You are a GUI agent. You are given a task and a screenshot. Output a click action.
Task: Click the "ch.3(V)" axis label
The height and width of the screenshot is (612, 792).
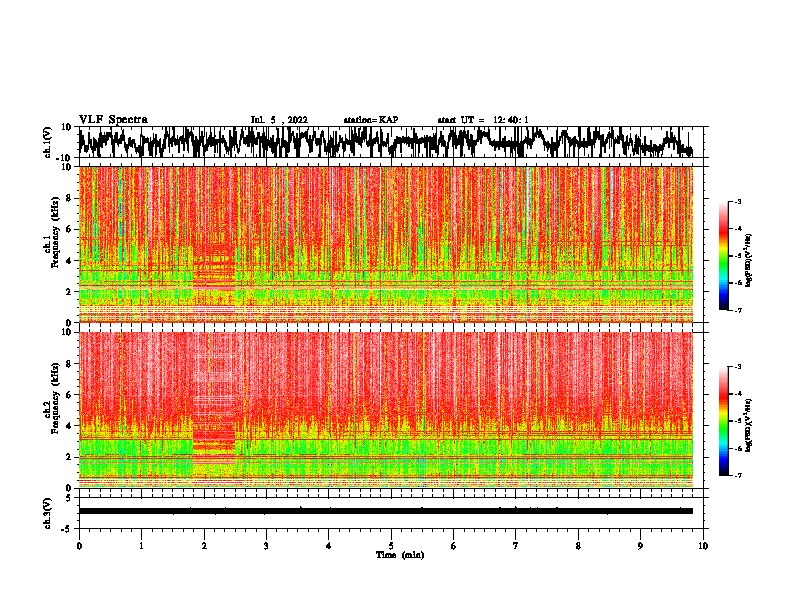coord(48,513)
